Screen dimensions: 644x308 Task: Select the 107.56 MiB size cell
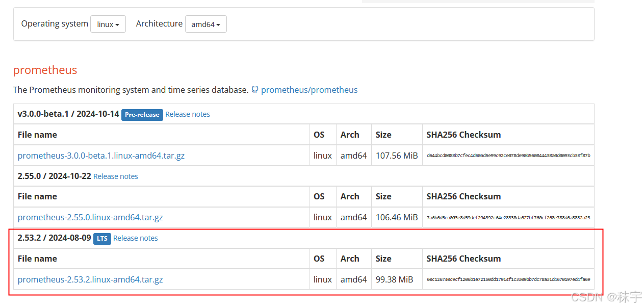tap(397, 156)
